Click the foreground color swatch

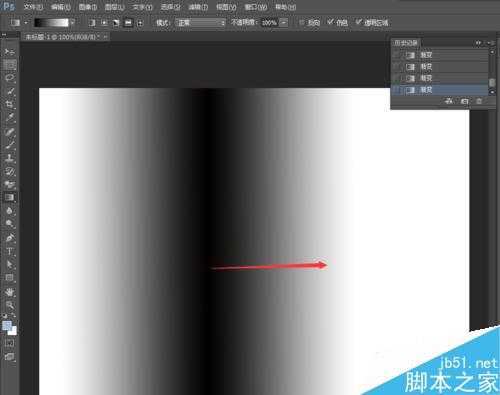[7, 326]
